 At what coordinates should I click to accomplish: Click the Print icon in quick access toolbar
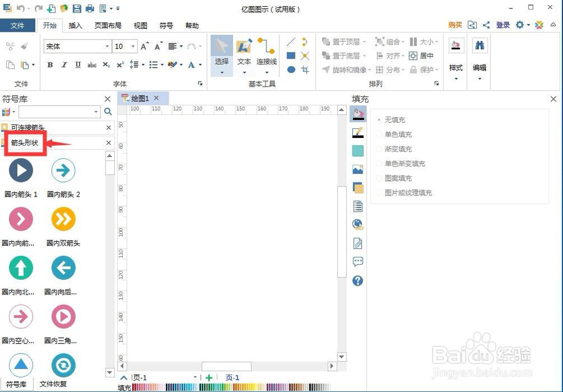click(x=90, y=8)
